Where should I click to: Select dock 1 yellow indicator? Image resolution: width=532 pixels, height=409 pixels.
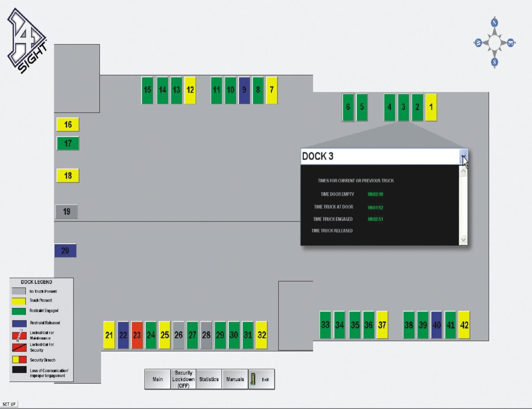point(431,107)
